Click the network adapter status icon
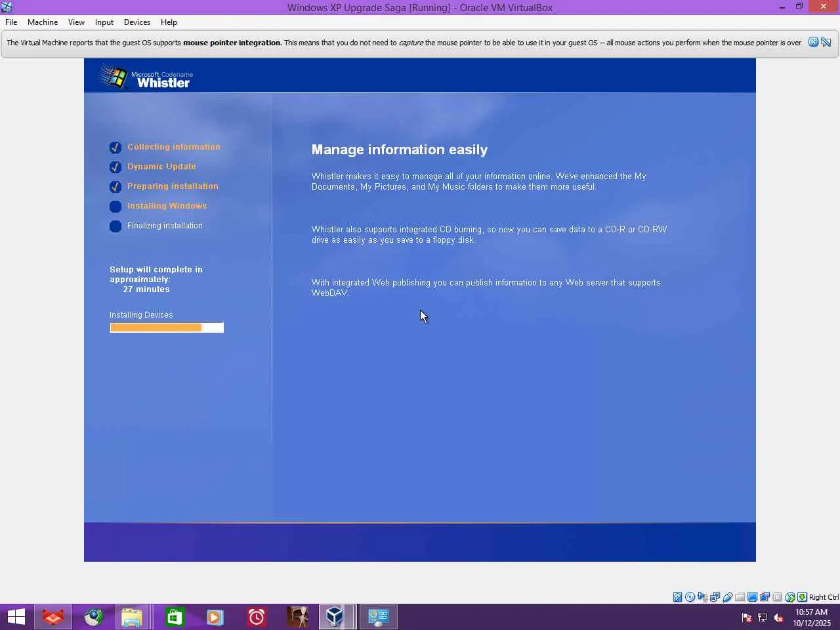 (715, 597)
